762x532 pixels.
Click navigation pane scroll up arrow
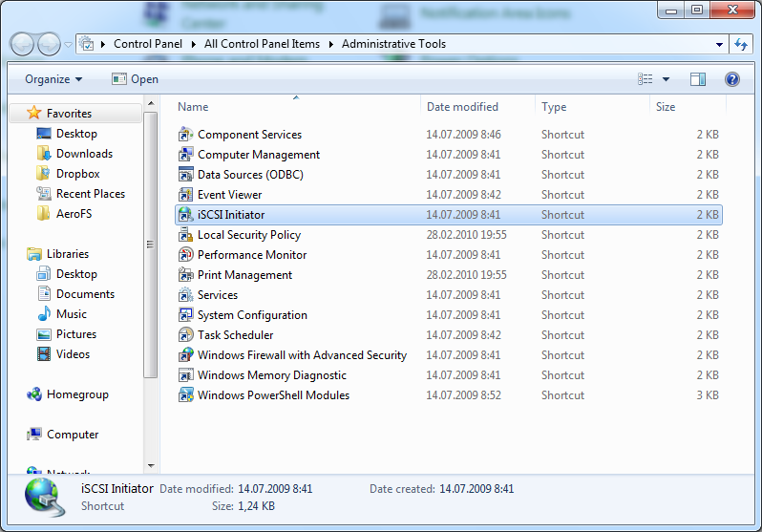pos(151,103)
